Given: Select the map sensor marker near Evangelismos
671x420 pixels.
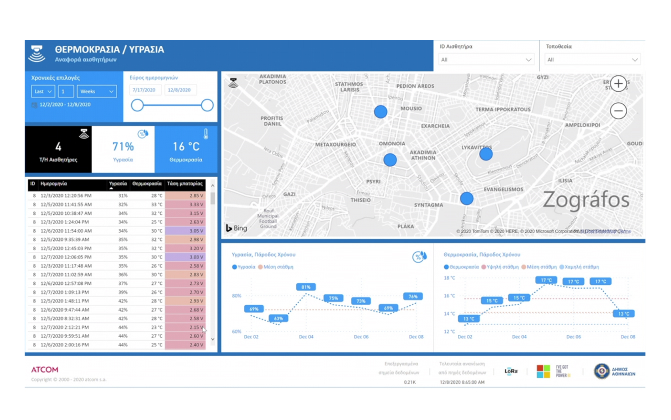Looking at the screenshot, I should (466, 198).
